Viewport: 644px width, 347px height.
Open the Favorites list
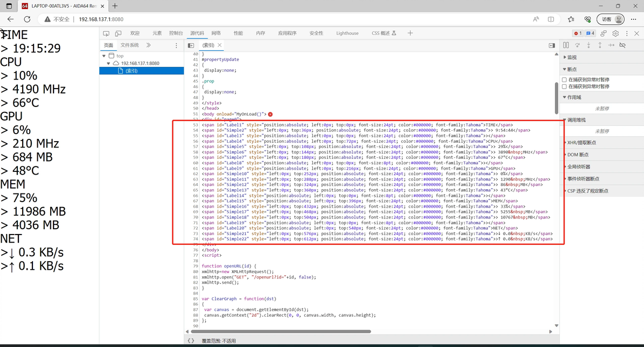571,19
